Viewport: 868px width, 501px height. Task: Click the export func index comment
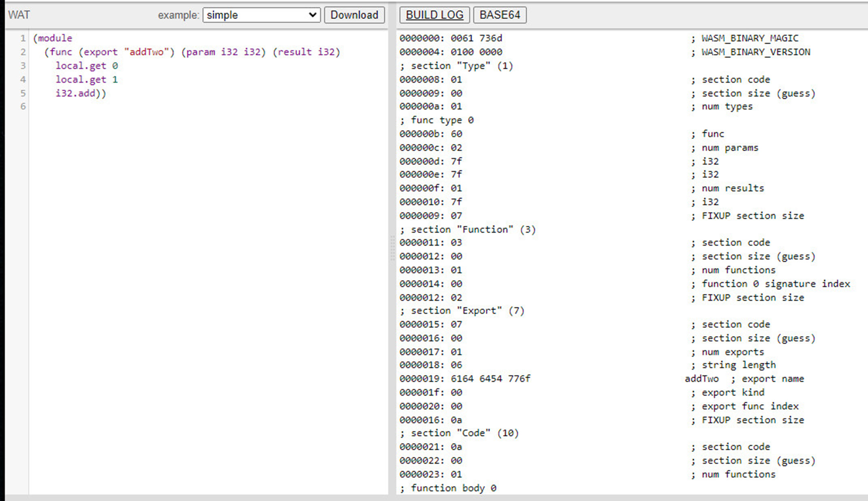[745, 407]
